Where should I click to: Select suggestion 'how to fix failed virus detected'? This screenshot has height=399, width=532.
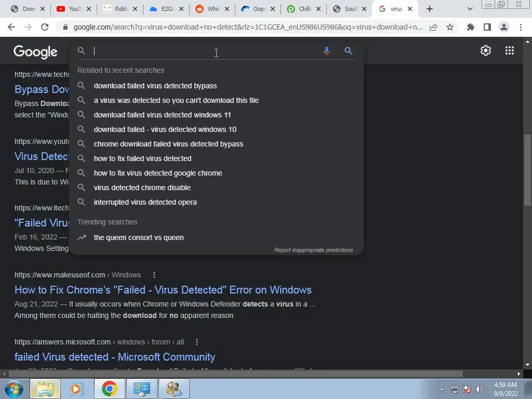click(216, 159)
